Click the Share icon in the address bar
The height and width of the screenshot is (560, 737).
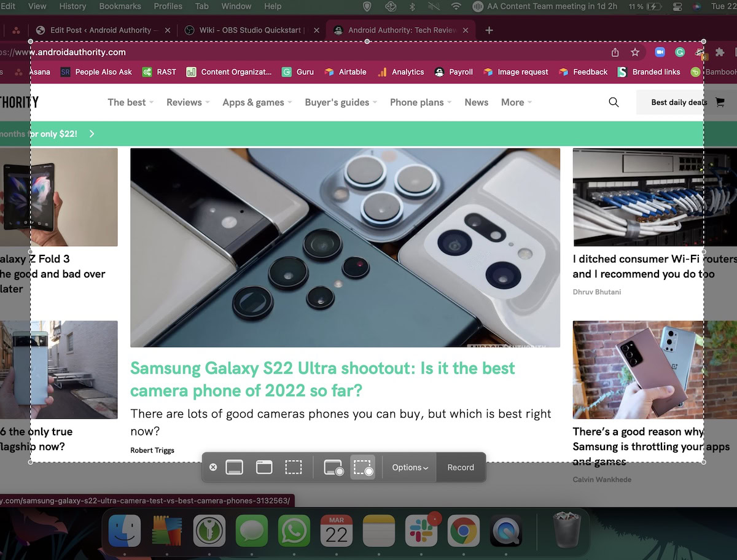pyautogui.click(x=615, y=52)
